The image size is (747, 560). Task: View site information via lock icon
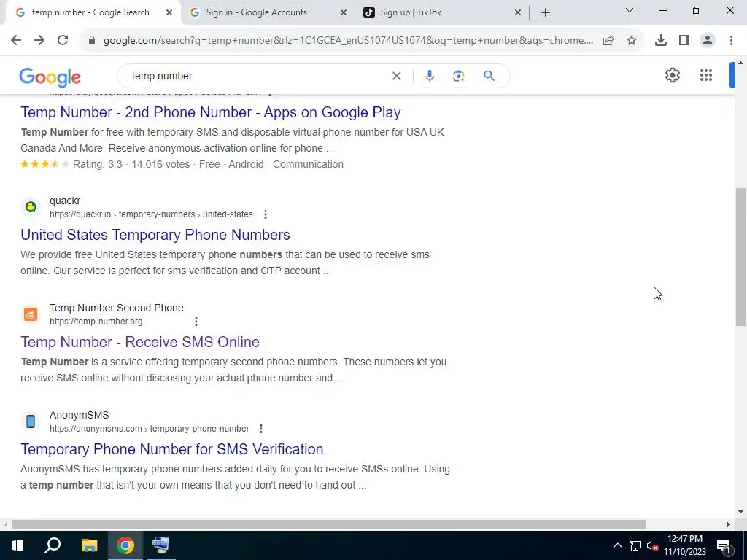coord(92,41)
